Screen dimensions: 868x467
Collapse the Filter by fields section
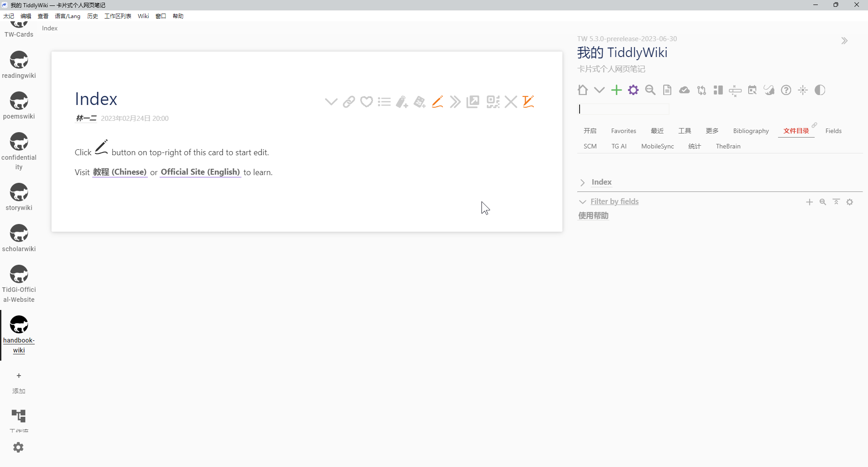[x=582, y=202]
